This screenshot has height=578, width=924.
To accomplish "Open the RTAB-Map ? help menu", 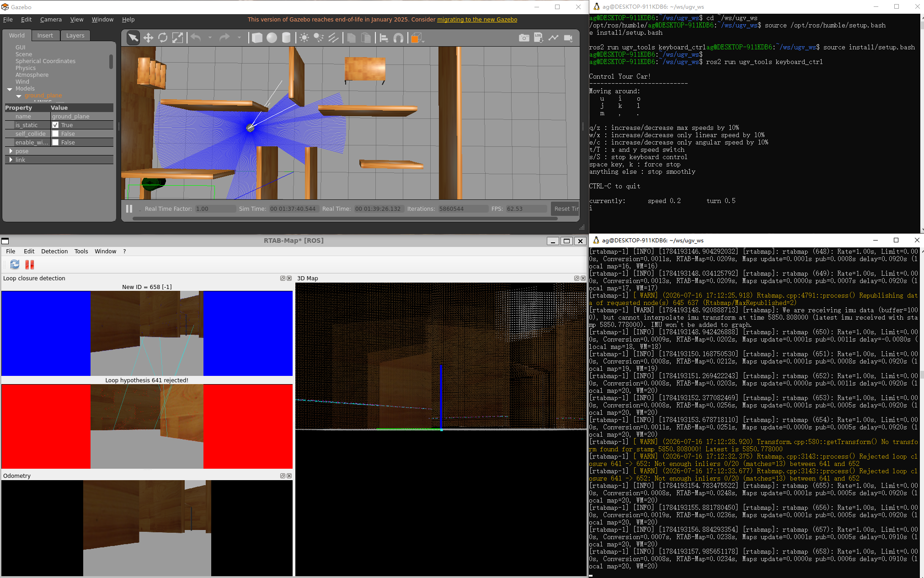I will pos(124,251).
